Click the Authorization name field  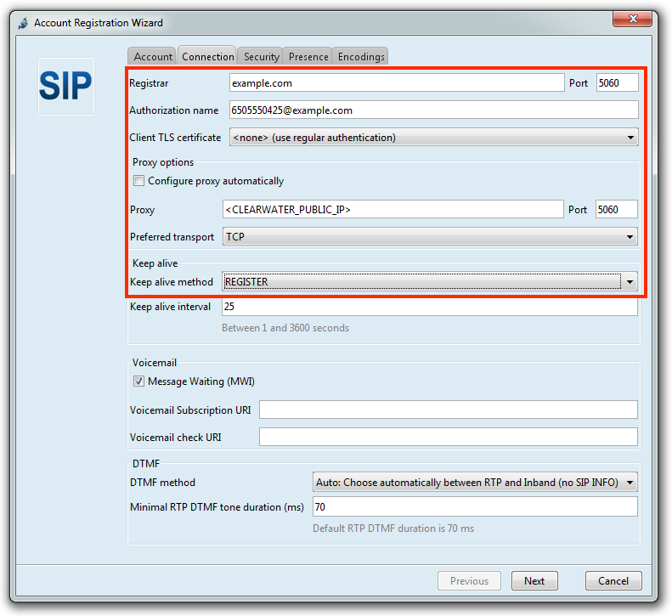(x=433, y=110)
